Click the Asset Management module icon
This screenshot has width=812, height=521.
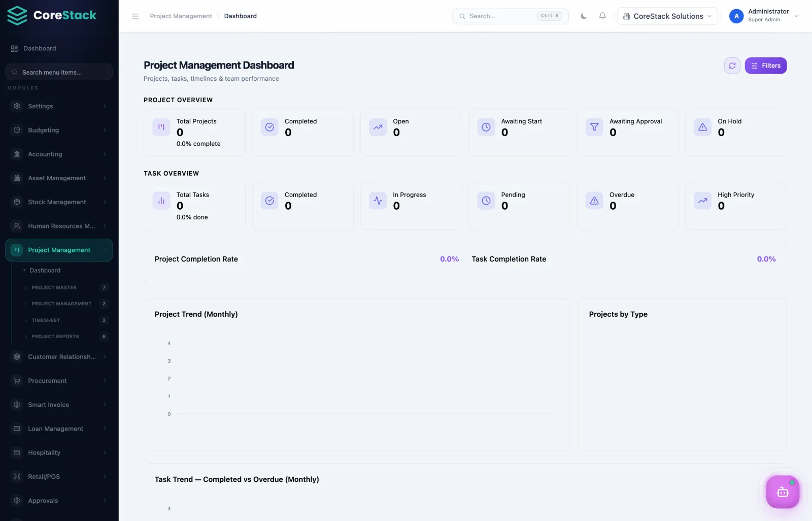tap(17, 178)
